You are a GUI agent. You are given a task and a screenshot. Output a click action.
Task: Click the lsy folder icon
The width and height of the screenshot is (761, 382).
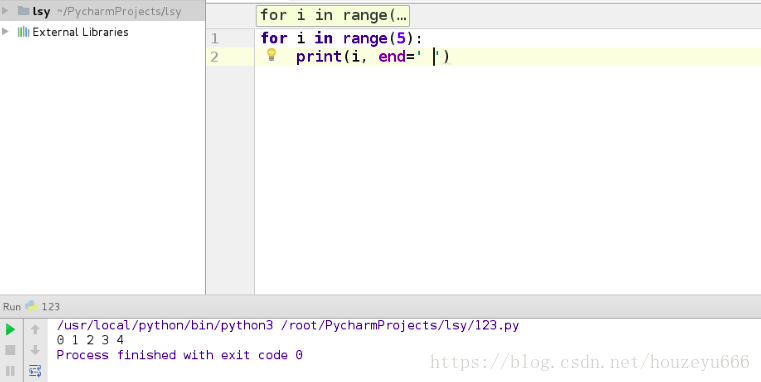click(x=23, y=11)
